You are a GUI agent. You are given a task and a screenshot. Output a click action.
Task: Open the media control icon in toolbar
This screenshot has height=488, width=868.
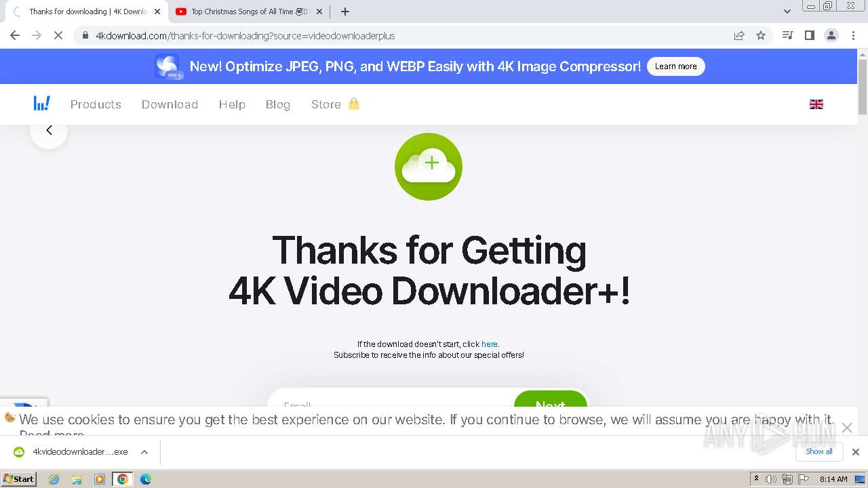787,35
